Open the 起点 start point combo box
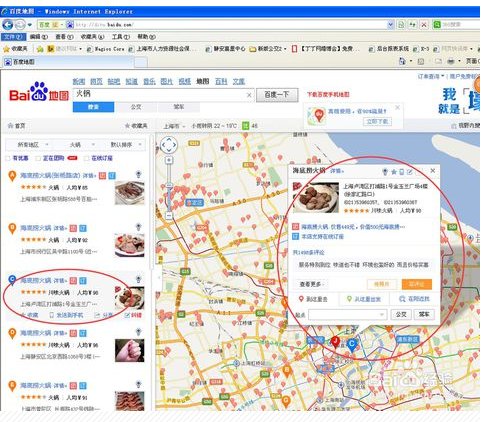 (347, 314)
